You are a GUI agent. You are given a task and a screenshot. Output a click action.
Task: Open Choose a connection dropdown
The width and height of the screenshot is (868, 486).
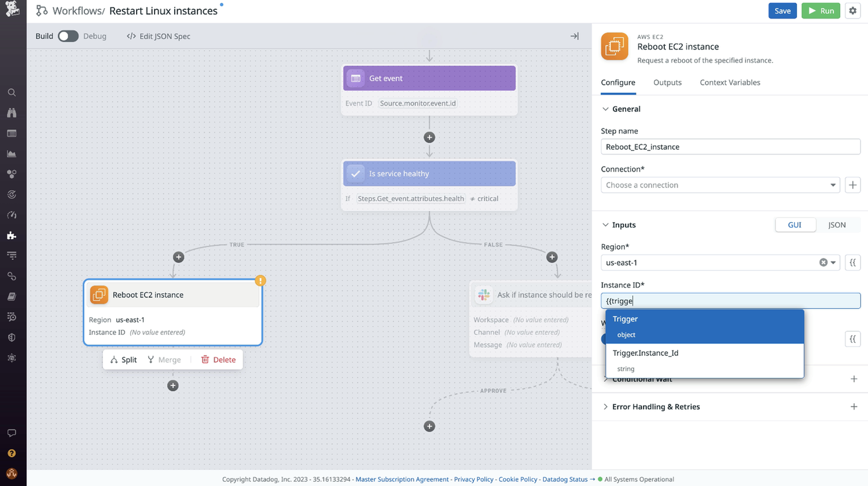720,185
